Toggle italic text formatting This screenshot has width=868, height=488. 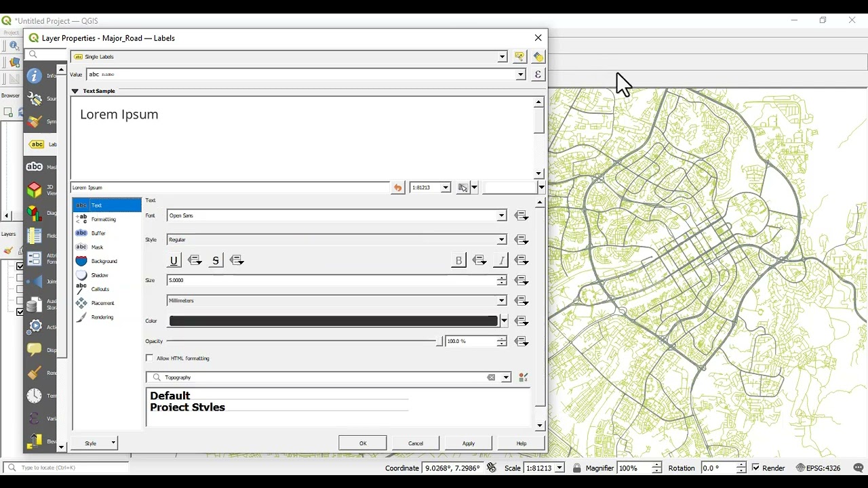point(500,260)
